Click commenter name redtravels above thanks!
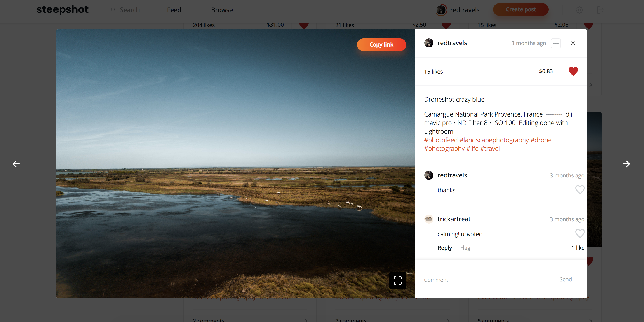The image size is (644, 322). pyautogui.click(x=452, y=175)
